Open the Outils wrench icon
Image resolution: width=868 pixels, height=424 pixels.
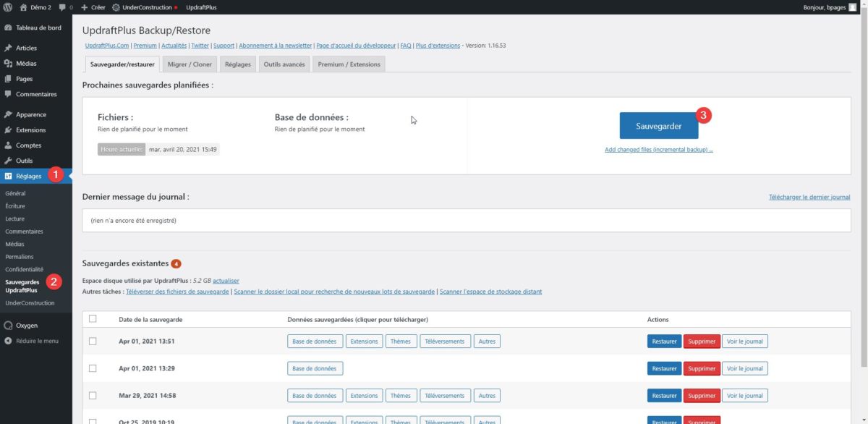click(8, 161)
